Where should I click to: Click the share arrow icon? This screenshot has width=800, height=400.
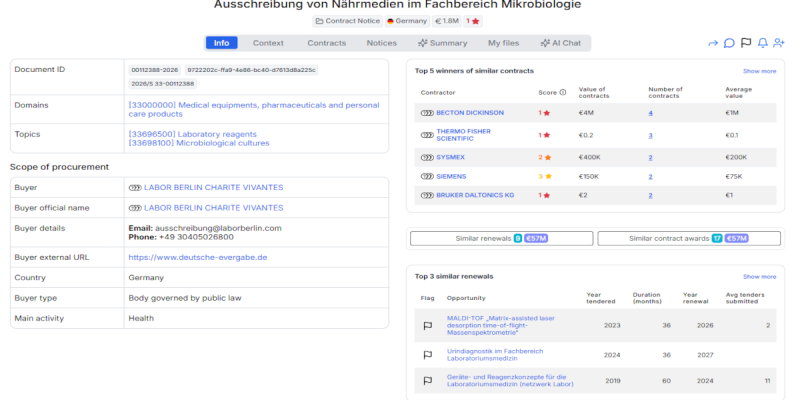[x=713, y=43]
